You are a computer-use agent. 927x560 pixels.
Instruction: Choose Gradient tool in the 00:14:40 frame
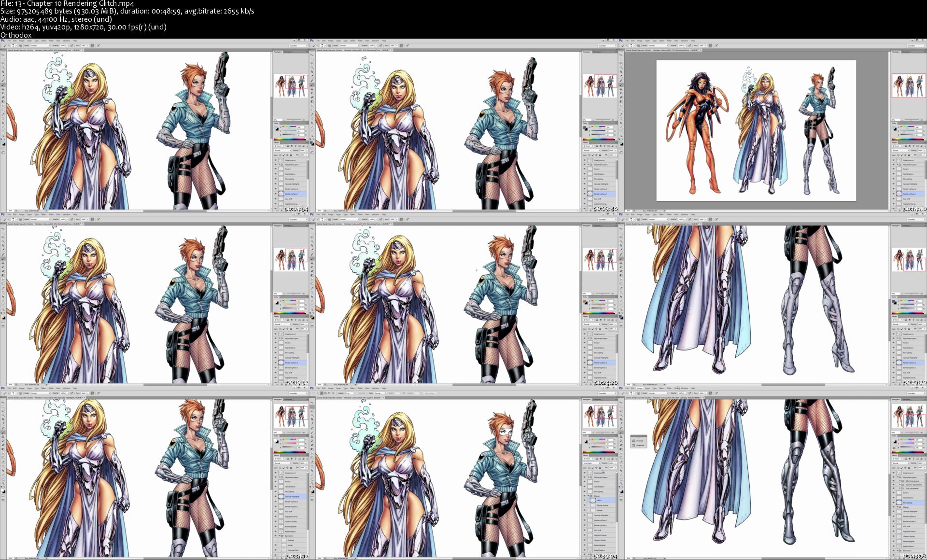coord(621,101)
